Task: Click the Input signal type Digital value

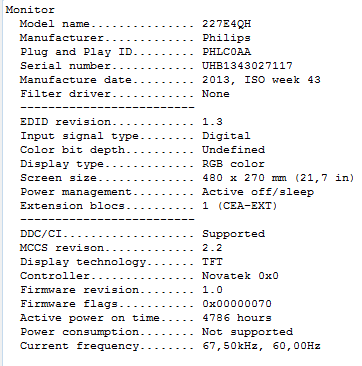Action: point(226,136)
